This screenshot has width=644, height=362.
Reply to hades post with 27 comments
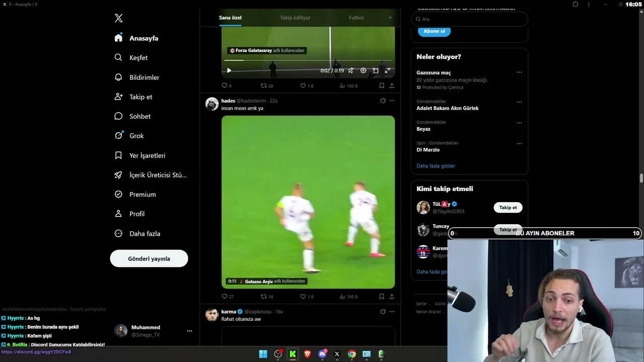tap(227, 297)
